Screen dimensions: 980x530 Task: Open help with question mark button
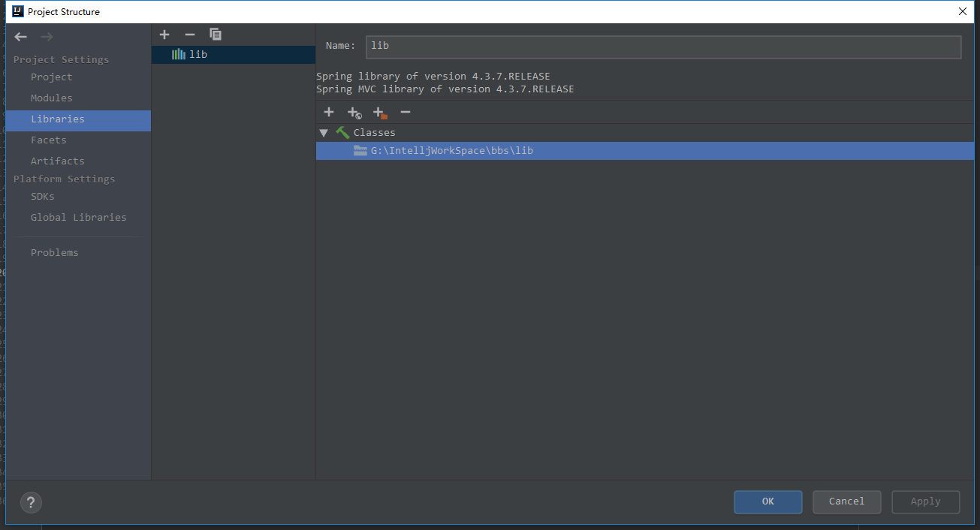point(31,502)
